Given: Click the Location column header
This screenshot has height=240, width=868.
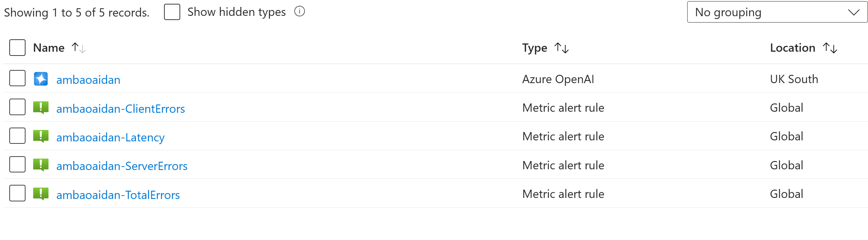Looking at the screenshot, I should click(x=793, y=48).
